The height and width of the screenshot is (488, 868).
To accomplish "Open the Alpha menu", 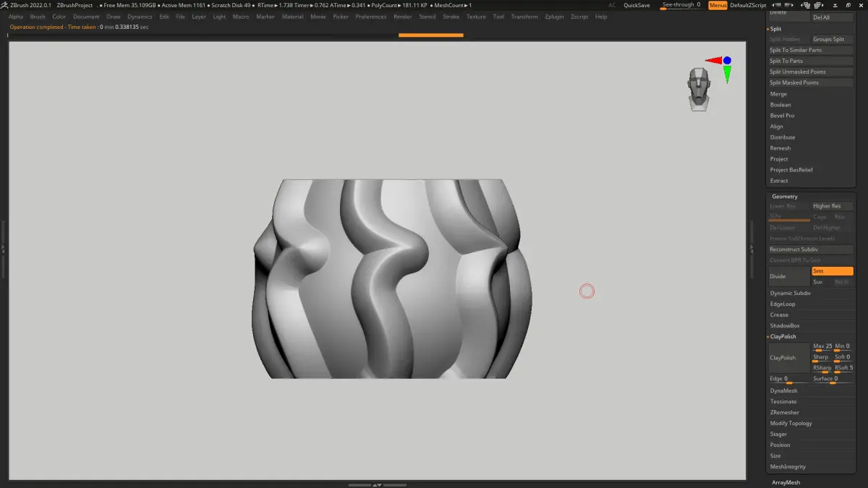I will pyautogui.click(x=16, y=17).
